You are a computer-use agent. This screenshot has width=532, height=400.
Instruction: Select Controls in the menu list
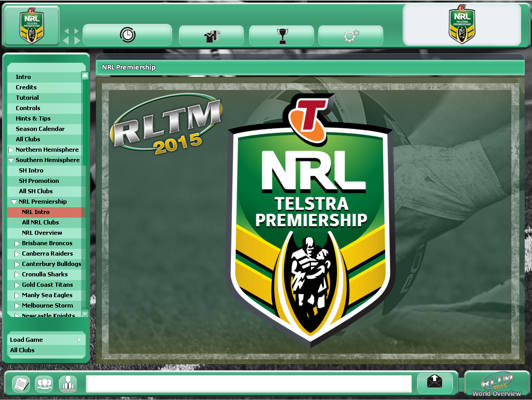(x=44, y=108)
